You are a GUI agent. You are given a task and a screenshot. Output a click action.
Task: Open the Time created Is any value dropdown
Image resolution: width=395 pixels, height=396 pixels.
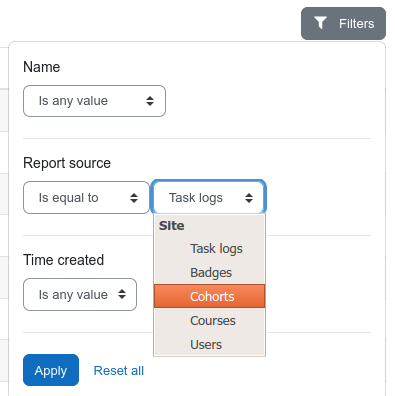tap(80, 295)
